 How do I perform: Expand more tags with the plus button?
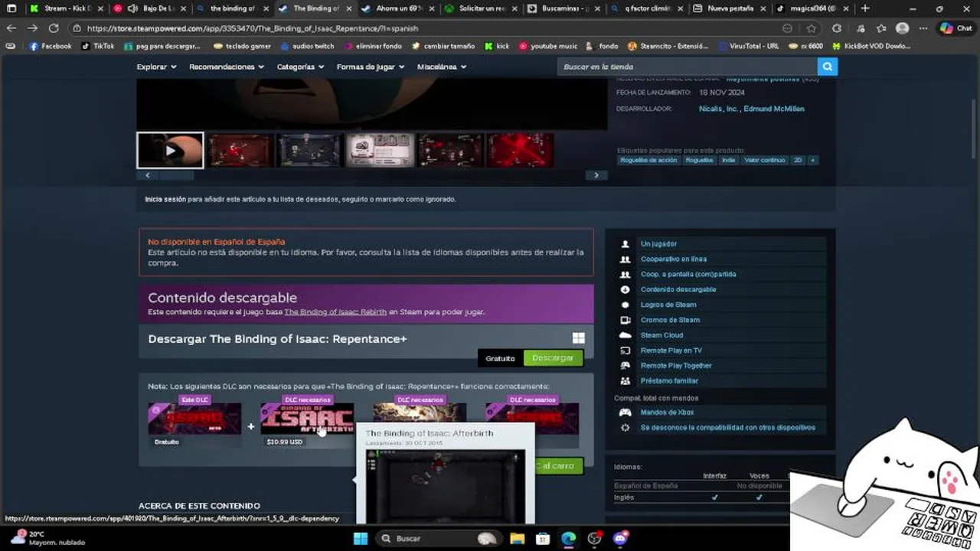812,160
